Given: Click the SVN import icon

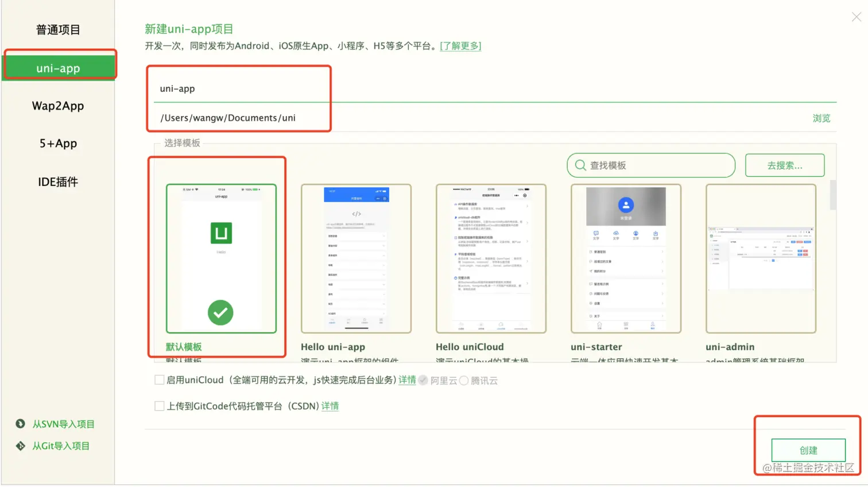Looking at the screenshot, I should pyautogui.click(x=21, y=424).
